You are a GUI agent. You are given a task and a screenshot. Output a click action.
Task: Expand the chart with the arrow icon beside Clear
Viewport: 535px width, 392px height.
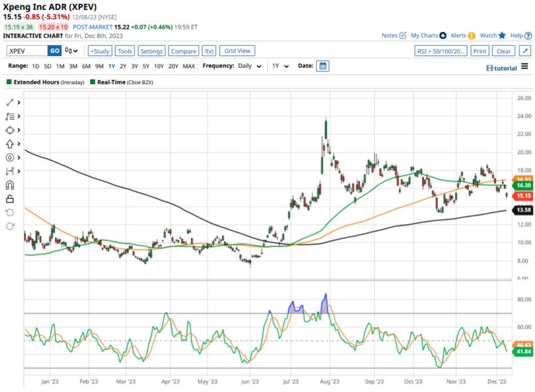point(525,51)
